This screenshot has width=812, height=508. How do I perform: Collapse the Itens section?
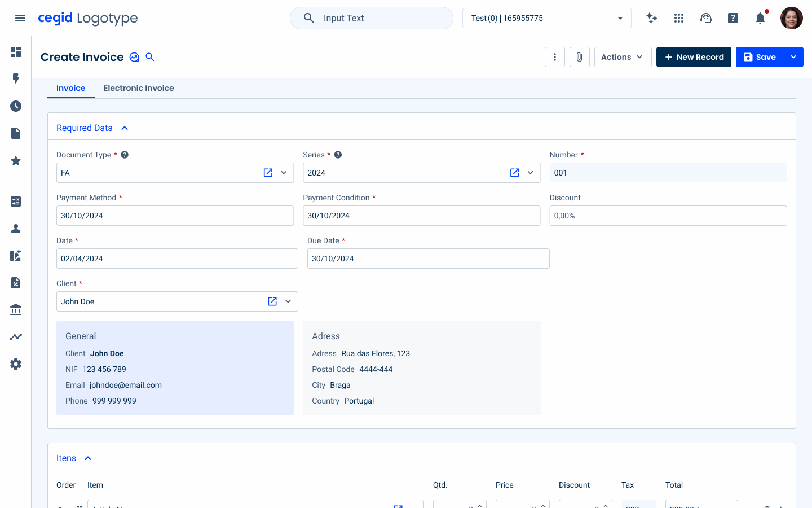88,458
